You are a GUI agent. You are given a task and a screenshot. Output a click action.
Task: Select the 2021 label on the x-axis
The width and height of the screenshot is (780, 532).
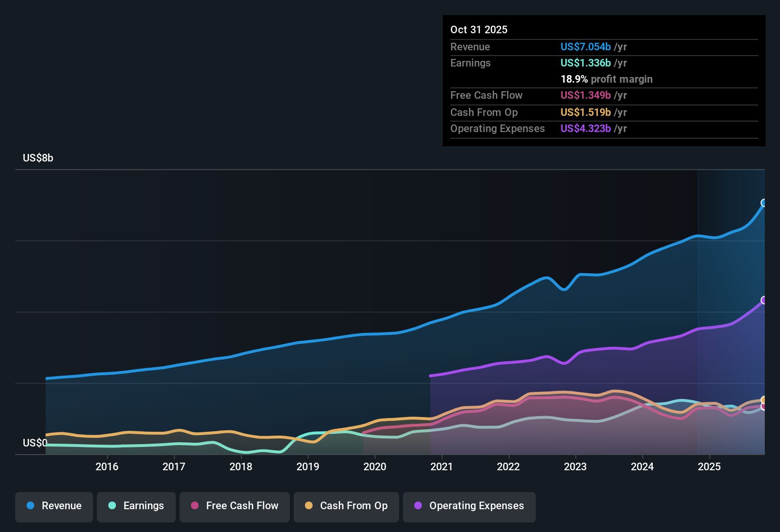442,466
